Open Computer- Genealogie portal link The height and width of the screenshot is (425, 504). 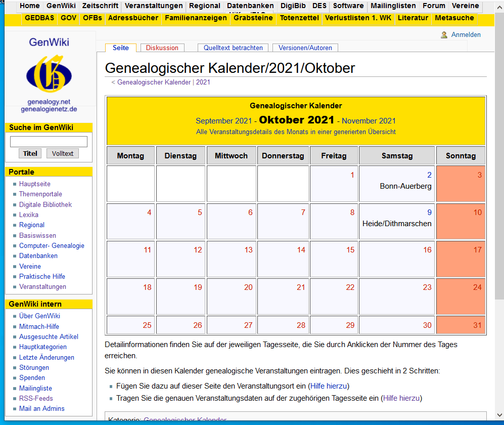[52, 245]
